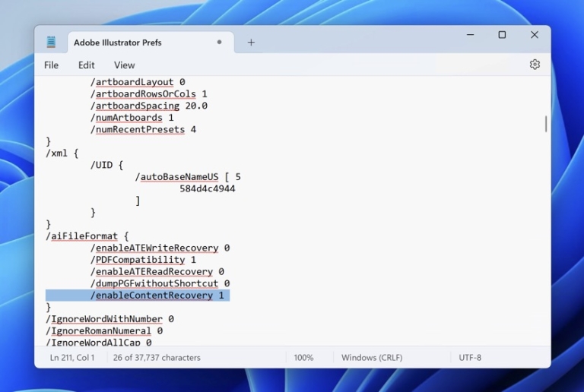Close the Notepad window
Viewport: 584px width, 392px height.
pyautogui.click(x=534, y=35)
